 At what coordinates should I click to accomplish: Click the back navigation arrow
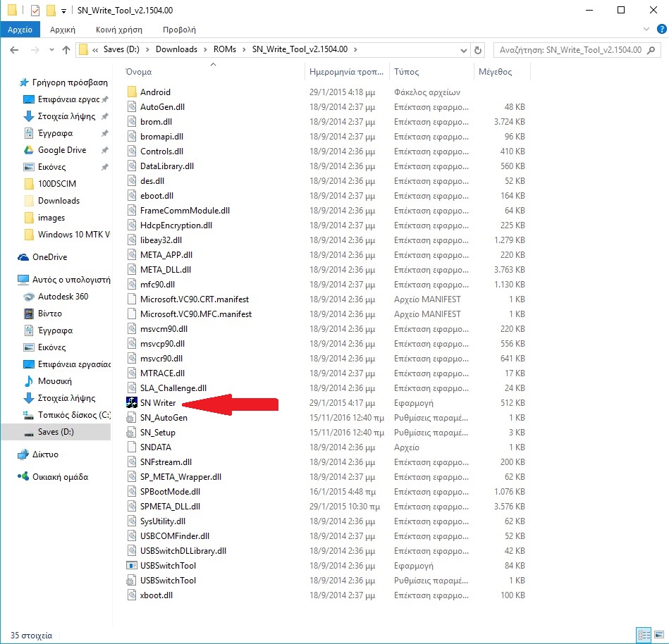pos(15,50)
